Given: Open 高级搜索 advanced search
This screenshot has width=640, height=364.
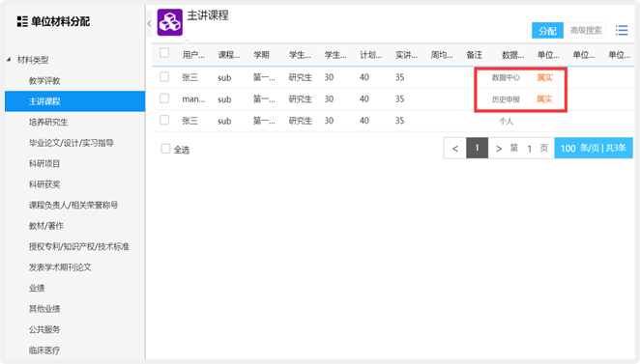Looking at the screenshot, I should coord(586,30).
